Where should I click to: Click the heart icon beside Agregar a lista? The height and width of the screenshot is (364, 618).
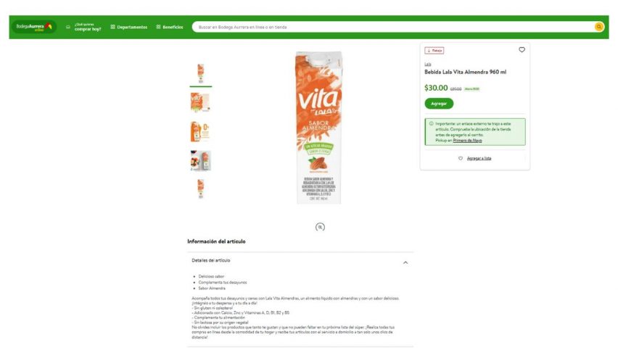pos(461,158)
